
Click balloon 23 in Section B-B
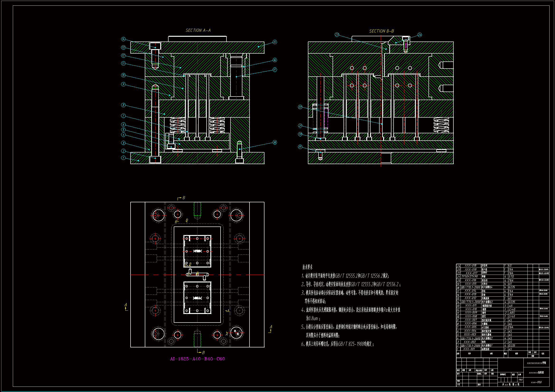pos(337,35)
